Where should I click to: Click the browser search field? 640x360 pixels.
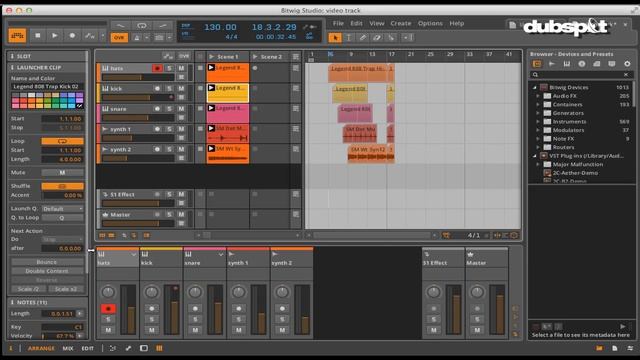point(582,75)
